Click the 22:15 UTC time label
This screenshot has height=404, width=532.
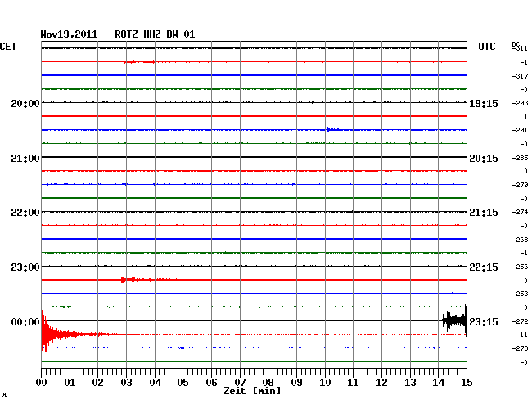tap(484, 267)
